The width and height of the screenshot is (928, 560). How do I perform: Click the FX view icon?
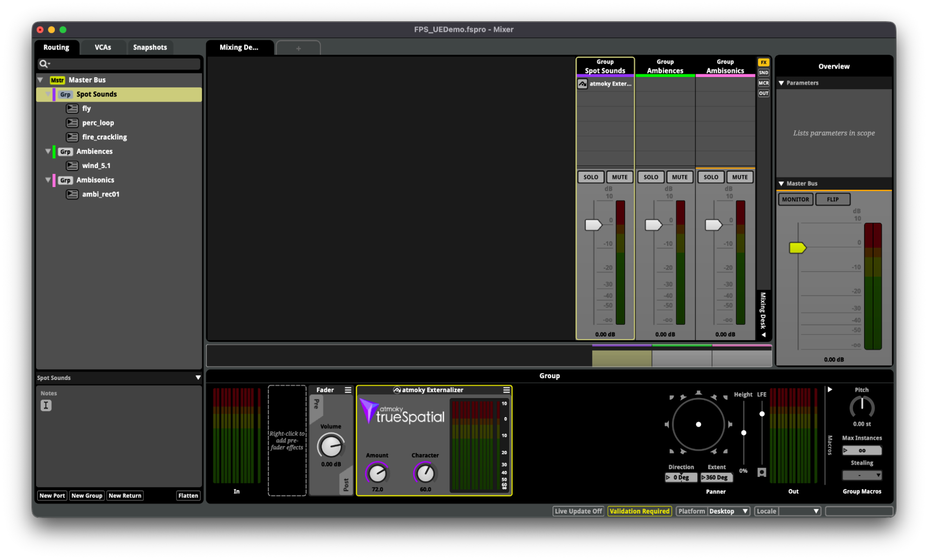point(763,62)
